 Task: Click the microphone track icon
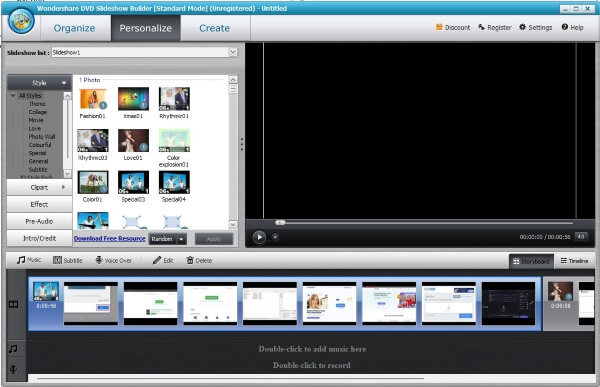pos(13,369)
